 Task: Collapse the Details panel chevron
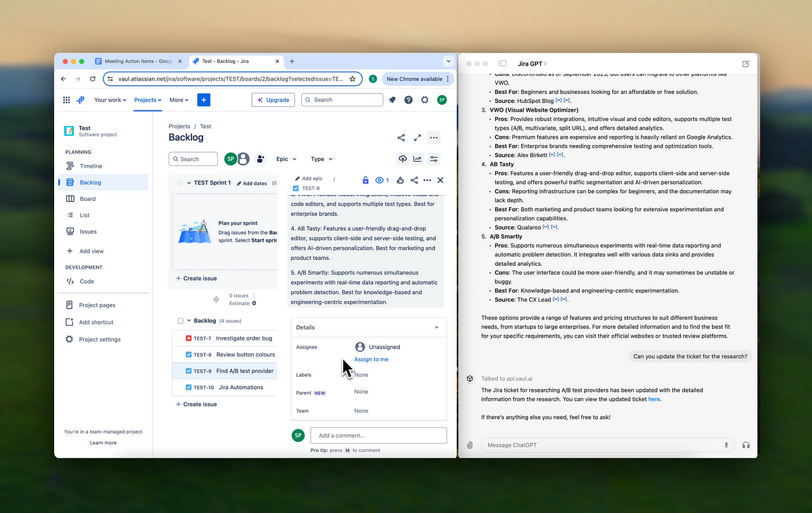[x=436, y=328]
